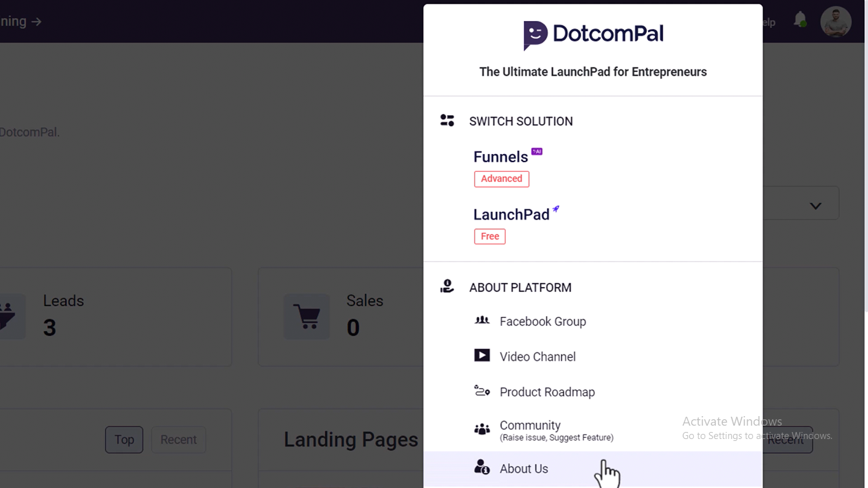This screenshot has height=488, width=868.
Task: Click the Video Channel play icon
Action: click(x=482, y=356)
